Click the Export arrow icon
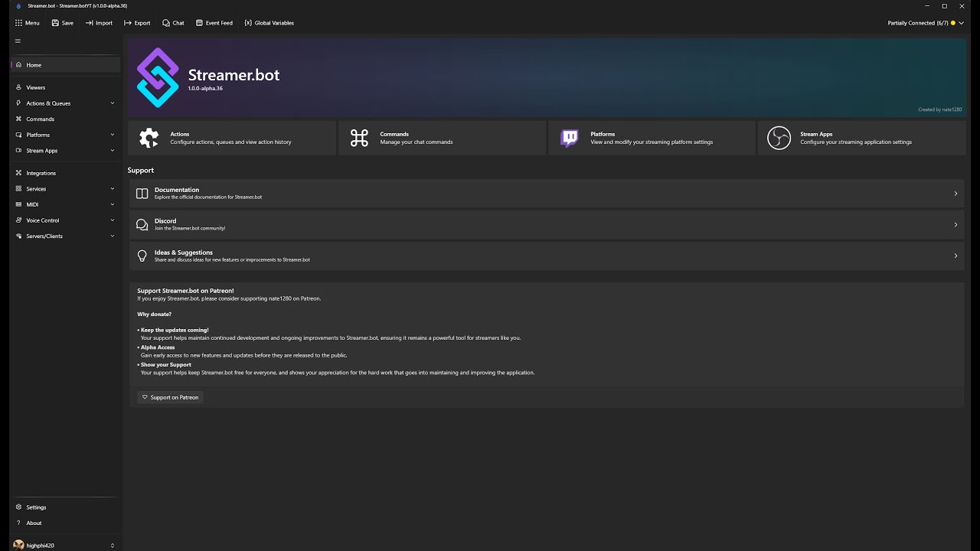Image resolution: width=980 pixels, height=551 pixels. (128, 23)
